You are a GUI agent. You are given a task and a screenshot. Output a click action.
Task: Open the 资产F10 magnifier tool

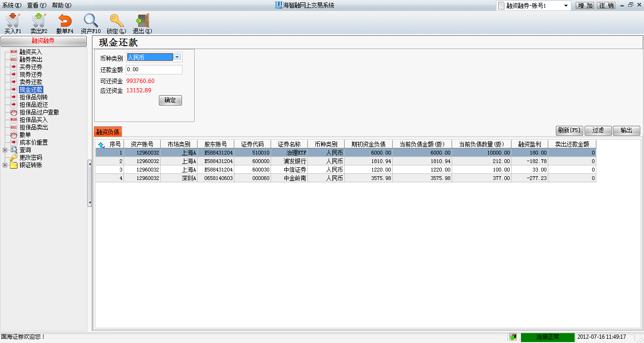coord(91,24)
